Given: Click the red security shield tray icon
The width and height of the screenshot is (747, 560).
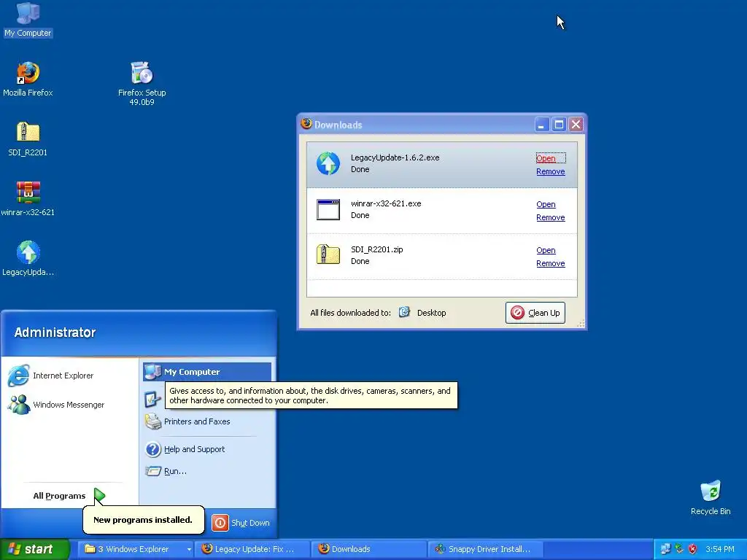Looking at the screenshot, I should [x=693, y=549].
